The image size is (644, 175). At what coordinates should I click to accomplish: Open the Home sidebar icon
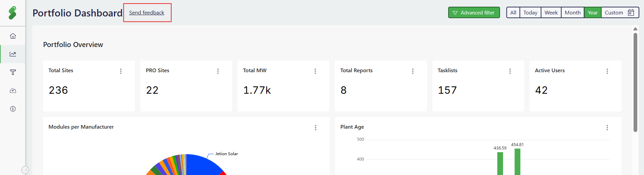click(x=13, y=36)
